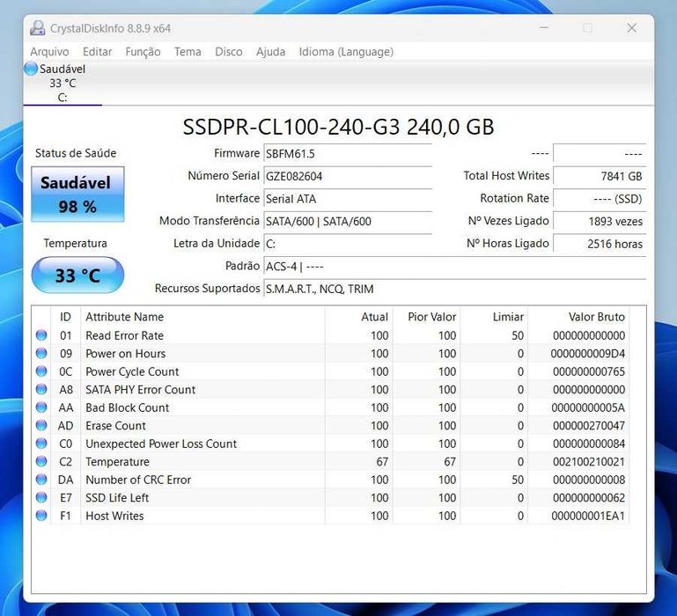Click the Saudável 98 % health status button
This screenshot has width=677, height=616.
click(77, 194)
